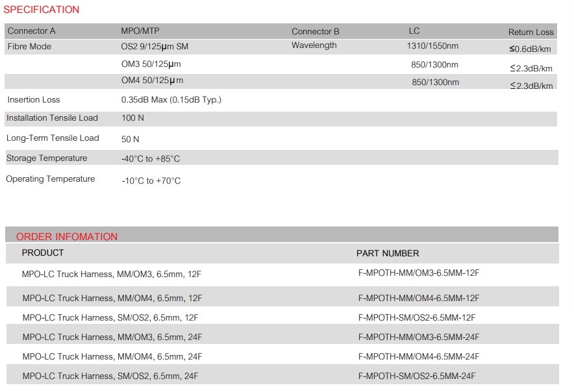This screenshot has width=574, height=392.
Task: Click part number F-MPOTH-MM/OM4-6.5MM-12F
Action: tap(418, 299)
